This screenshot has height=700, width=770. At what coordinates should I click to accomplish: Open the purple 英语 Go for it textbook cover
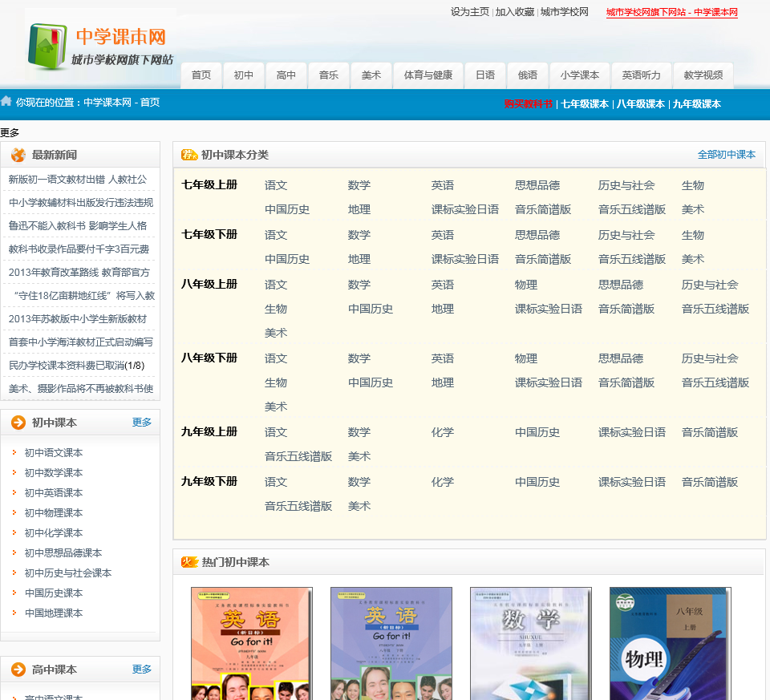[x=391, y=644]
